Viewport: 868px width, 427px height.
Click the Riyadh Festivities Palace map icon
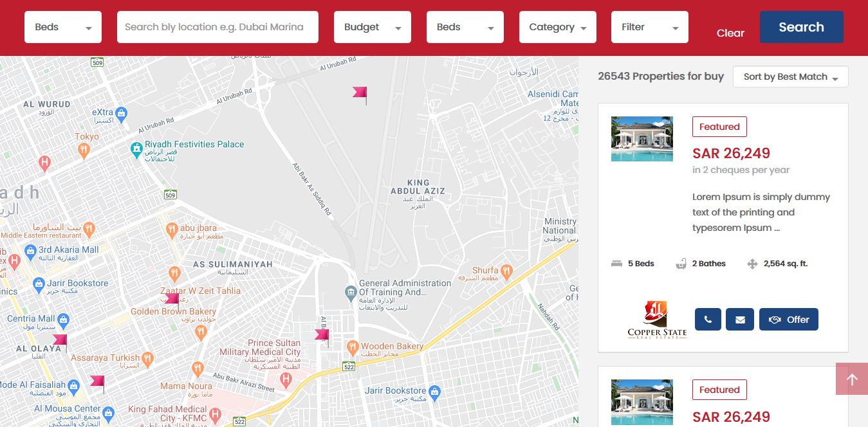(136, 149)
